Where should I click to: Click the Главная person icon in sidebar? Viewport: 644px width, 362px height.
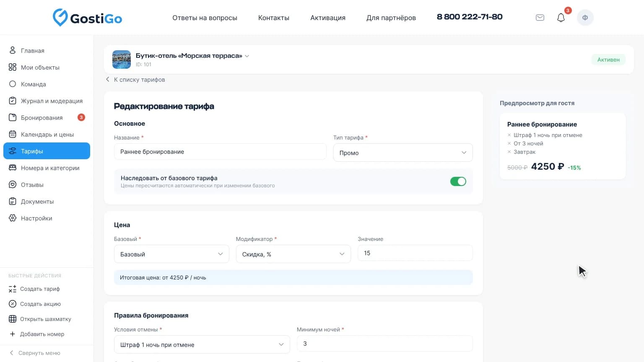click(13, 50)
